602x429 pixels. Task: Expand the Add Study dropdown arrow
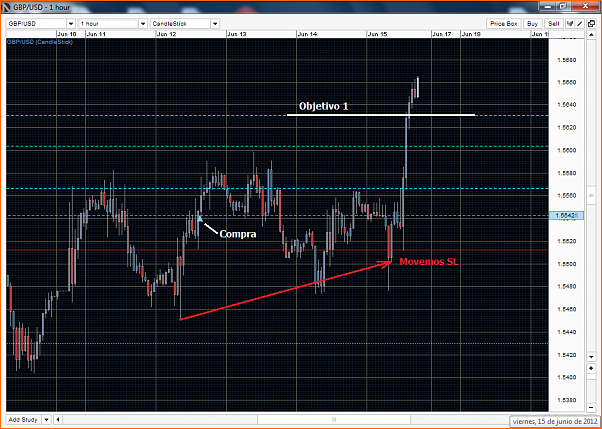[x=46, y=419]
